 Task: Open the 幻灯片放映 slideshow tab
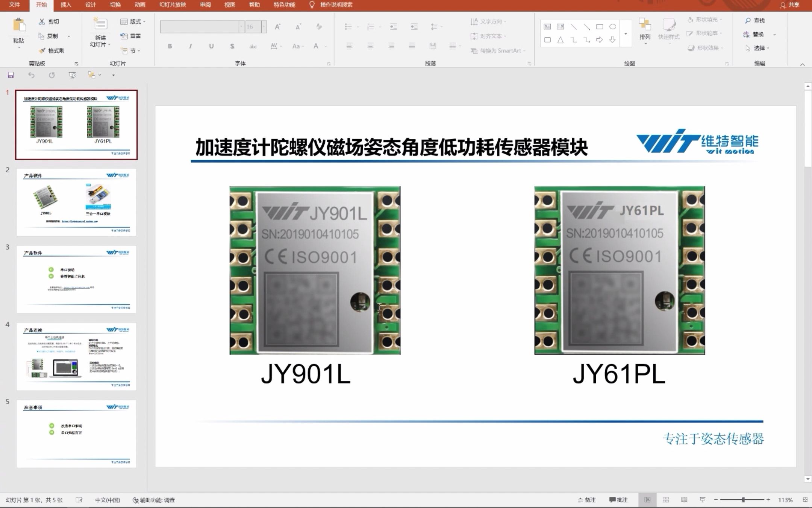(173, 5)
